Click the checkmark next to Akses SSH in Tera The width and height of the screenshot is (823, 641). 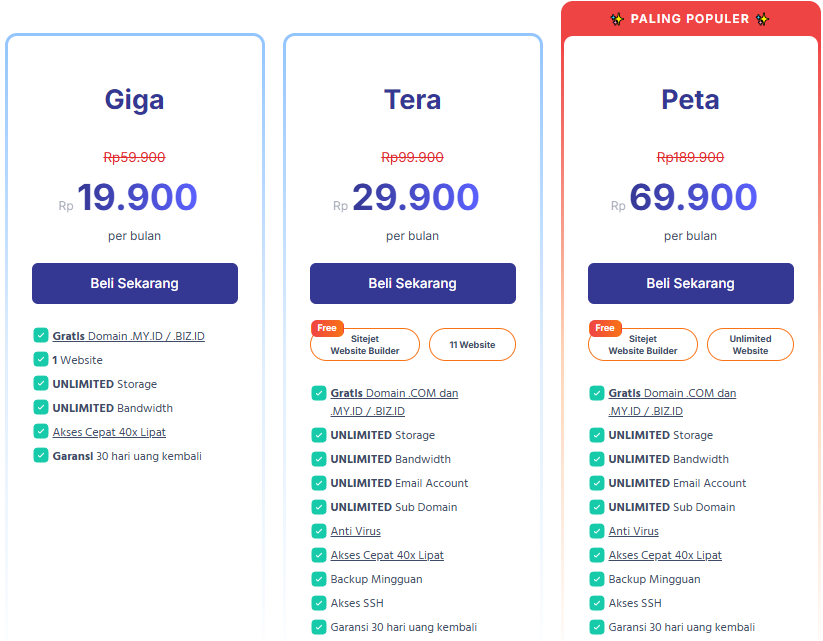(319, 603)
